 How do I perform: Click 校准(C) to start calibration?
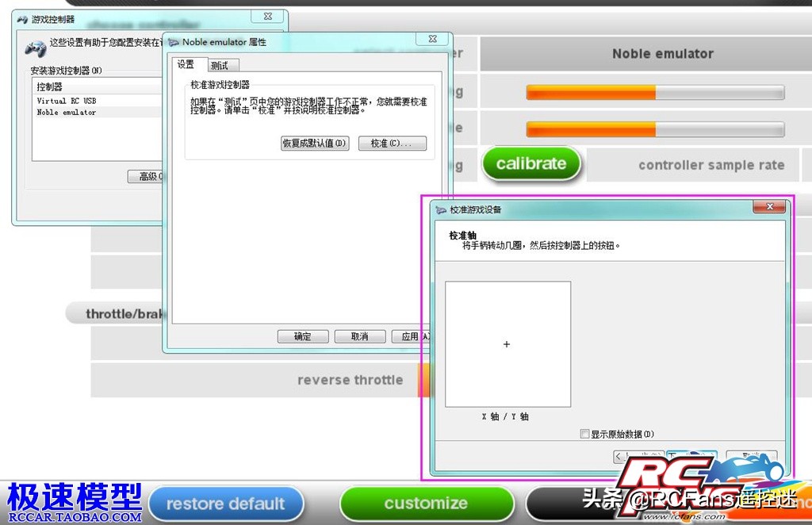392,144
